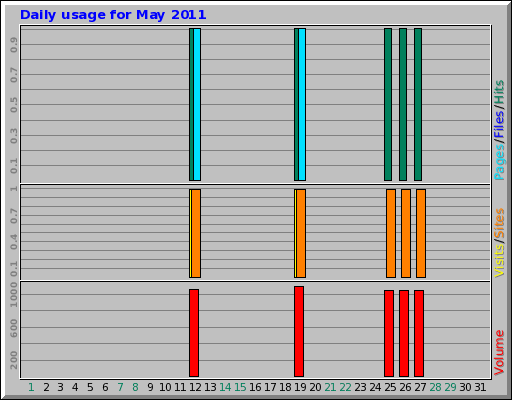Click the red Volume bar for day 26
The width and height of the screenshot is (512, 400).
tap(404, 333)
